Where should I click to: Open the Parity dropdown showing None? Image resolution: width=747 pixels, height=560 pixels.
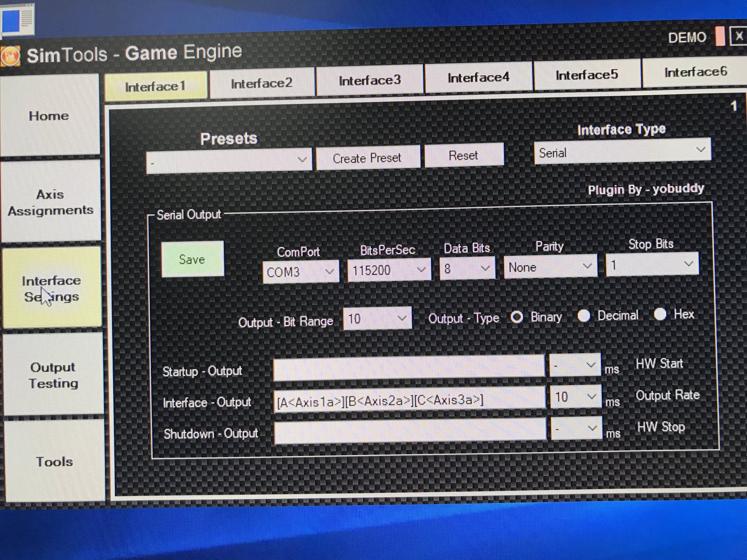tap(550, 266)
